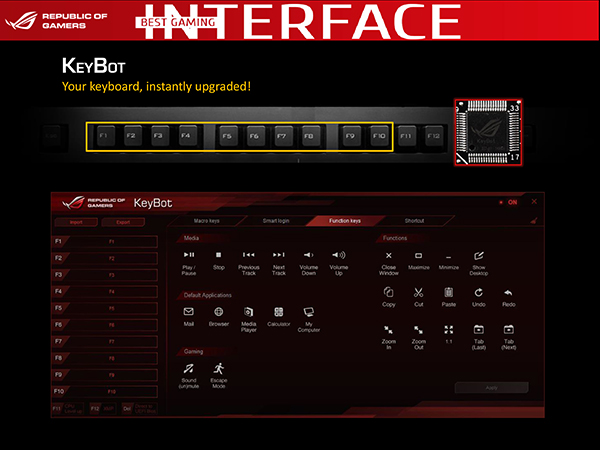Image resolution: width=600 pixels, height=450 pixels.
Task: Pick the Undo function icon
Action: [479, 292]
